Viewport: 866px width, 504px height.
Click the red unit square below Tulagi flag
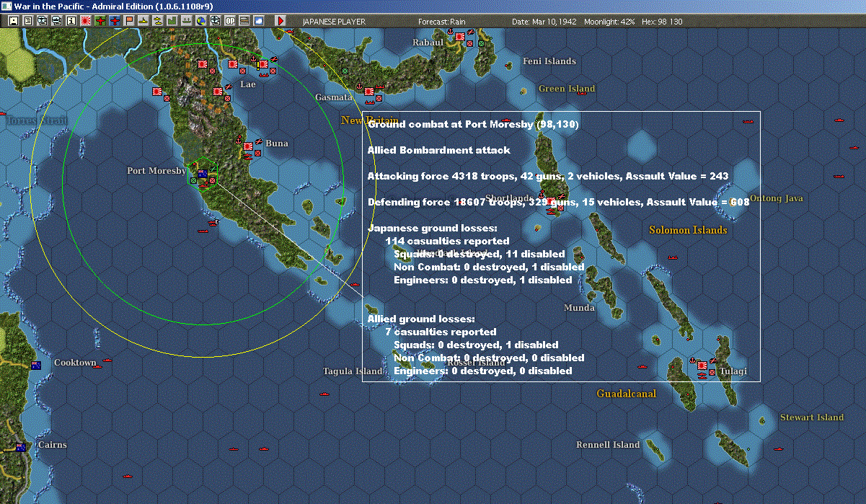pos(712,372)
